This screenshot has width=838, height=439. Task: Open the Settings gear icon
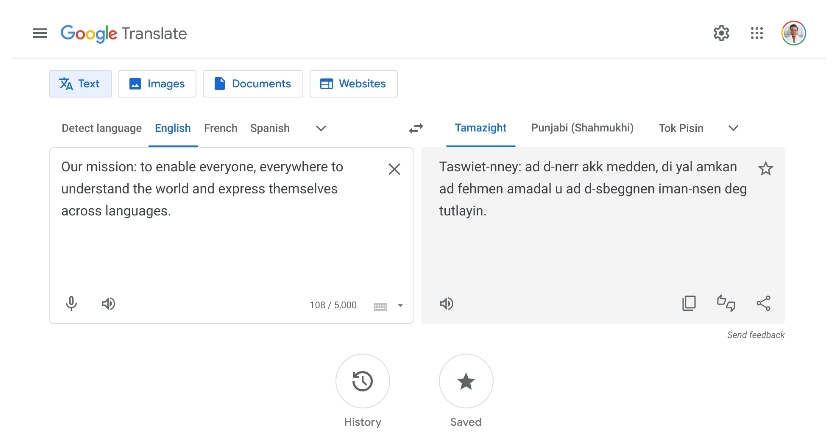click(721, 33)
